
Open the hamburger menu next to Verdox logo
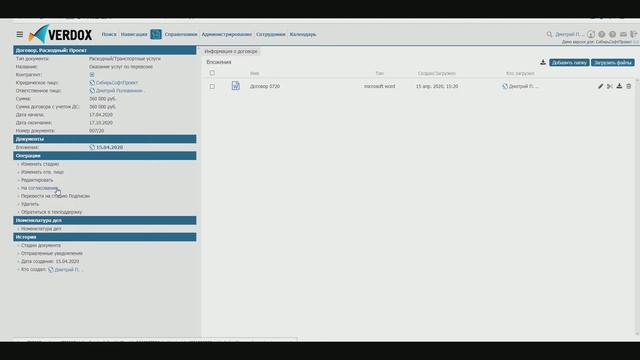(20, 34)
